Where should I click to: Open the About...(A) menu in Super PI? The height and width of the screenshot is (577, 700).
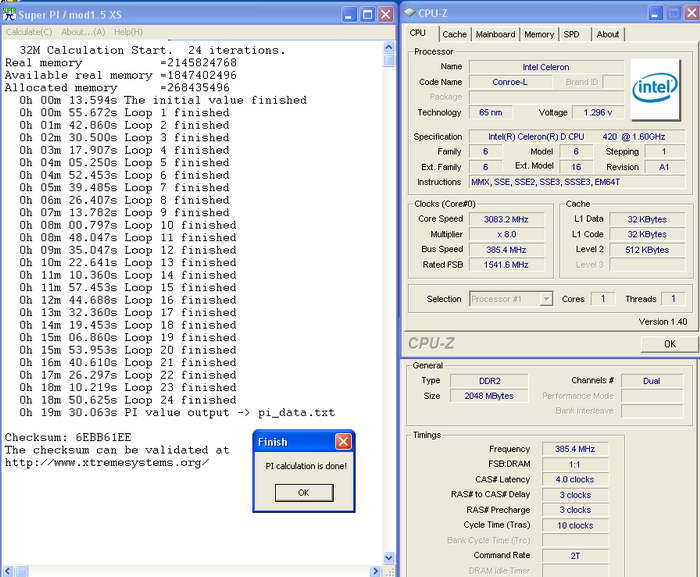click(83, 32)
